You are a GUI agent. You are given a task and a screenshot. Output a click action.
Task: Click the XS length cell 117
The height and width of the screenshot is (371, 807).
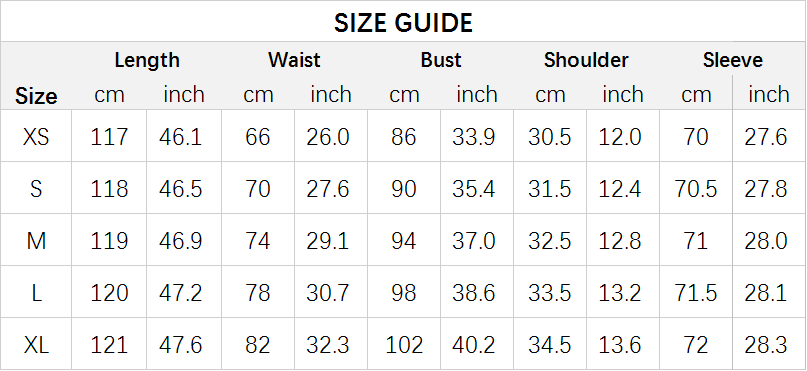point(109,137)
